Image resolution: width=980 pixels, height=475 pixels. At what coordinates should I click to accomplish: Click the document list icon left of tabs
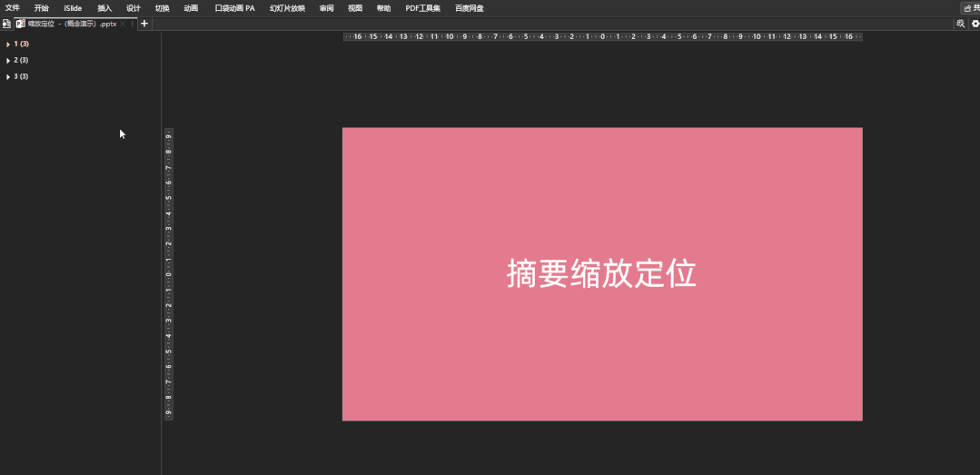click(6, 24)
